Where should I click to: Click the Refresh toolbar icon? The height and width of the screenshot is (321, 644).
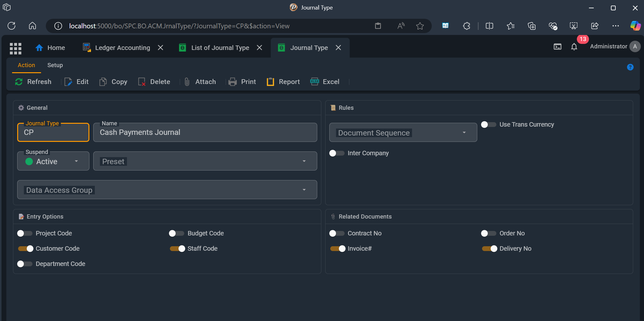tap(19, 82)
